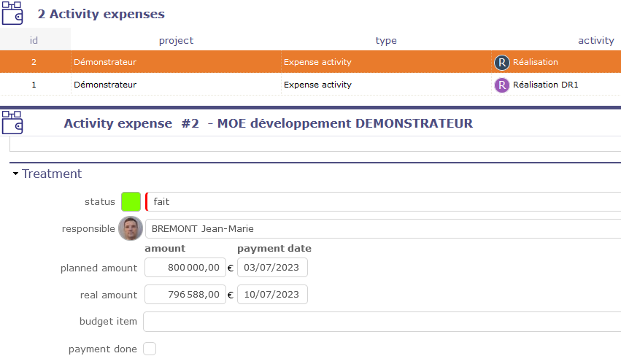Open the status dropdown showing fait

pyautogui.click(x=383, y=201)
